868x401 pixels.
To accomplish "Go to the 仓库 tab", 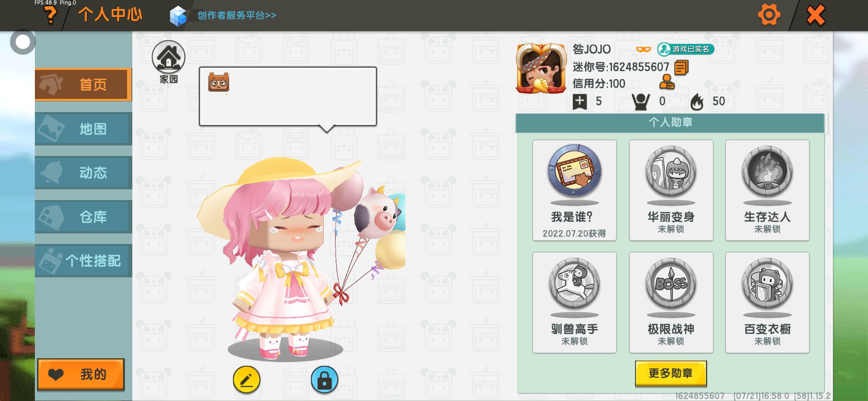I will click(83, 217).
